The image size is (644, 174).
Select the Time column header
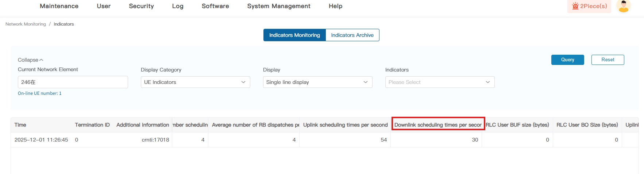pos(20,125)
